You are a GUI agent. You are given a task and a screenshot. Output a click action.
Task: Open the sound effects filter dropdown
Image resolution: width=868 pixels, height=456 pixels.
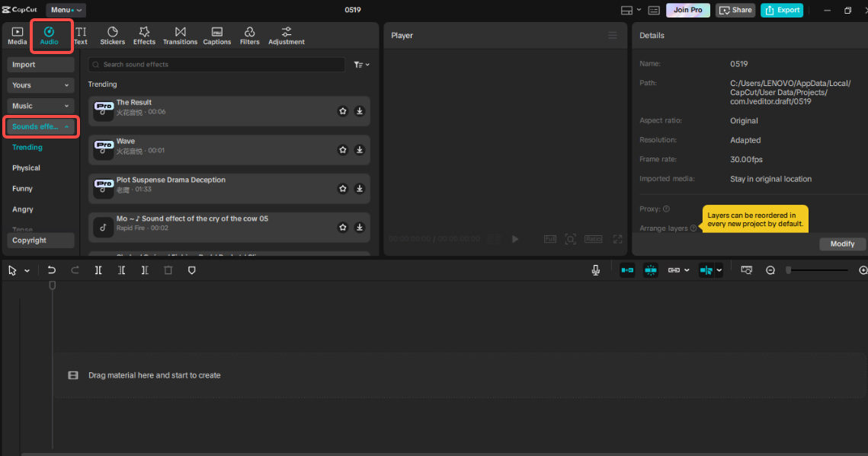(361, 65)
